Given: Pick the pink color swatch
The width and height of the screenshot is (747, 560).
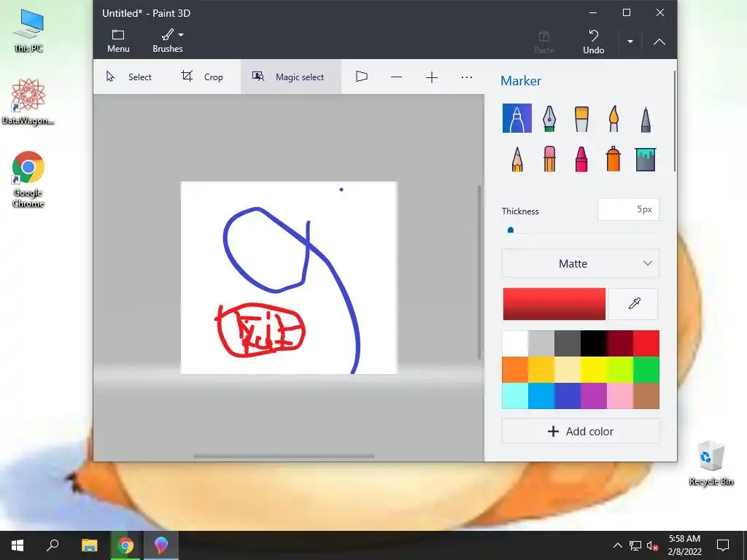Looking at the screenshot, I should point(620,396).
